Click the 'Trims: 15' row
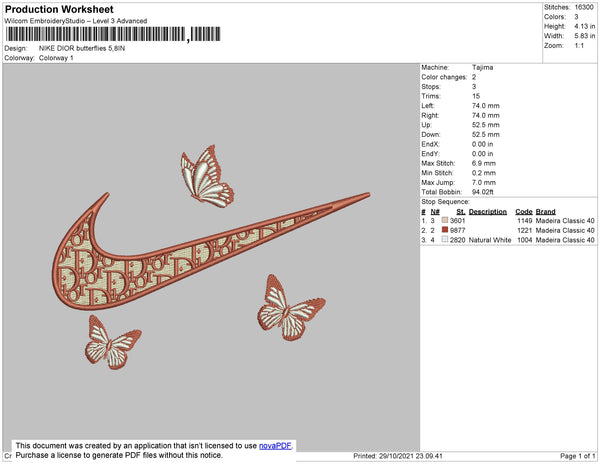The width and height of the screenshot is (600, 464). (450, 96)
